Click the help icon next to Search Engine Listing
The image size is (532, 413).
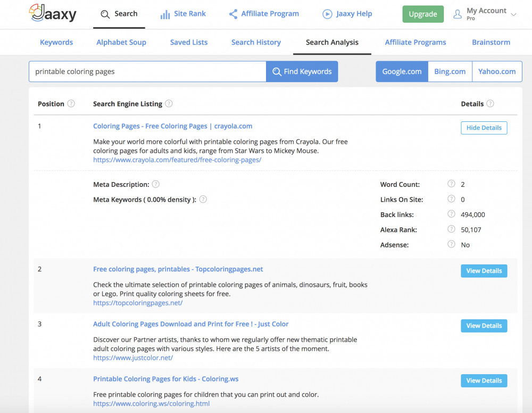point(169,103)
